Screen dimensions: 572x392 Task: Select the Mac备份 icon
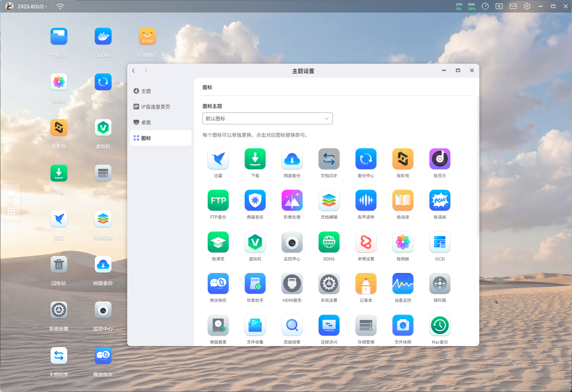tap(440, 325)
